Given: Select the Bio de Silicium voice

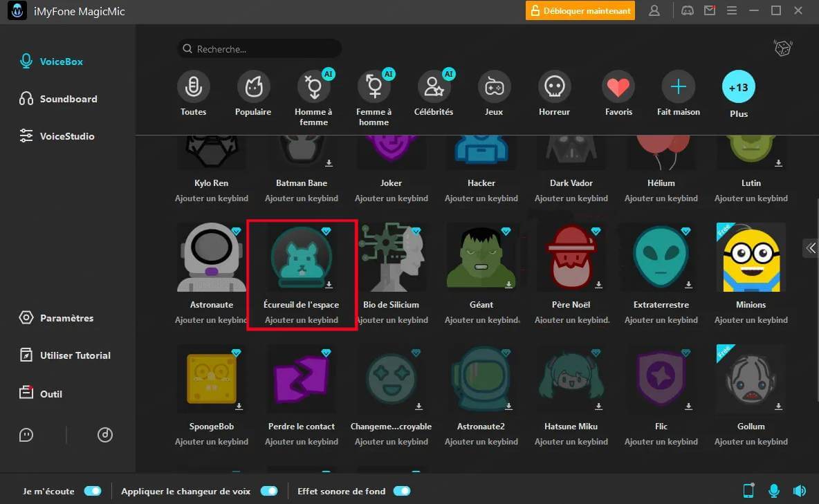Looking at the screenshot, I should click(x=392, y=257).
